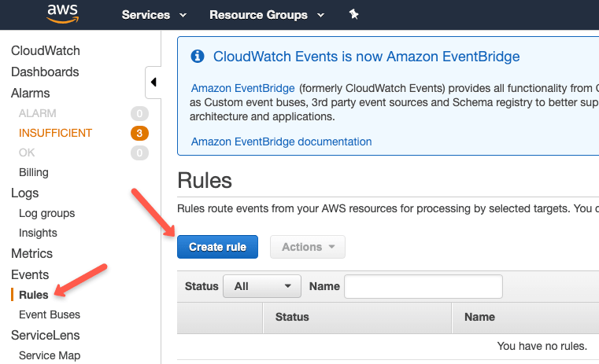
Task: Open Service Map
Action: tap(50, 355)
